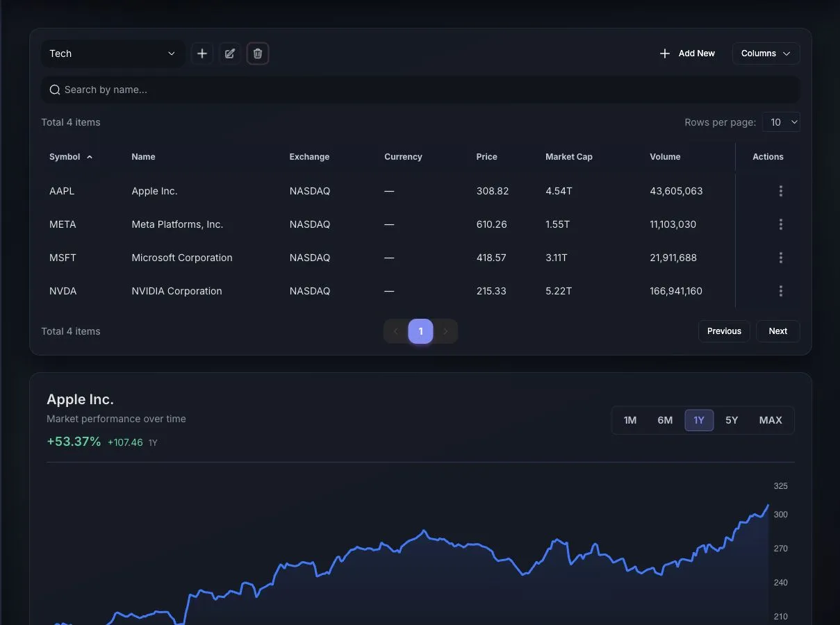840x625 pixels.
Task: Open actions menu for MSFT row
Action: (x=781, y=258)
